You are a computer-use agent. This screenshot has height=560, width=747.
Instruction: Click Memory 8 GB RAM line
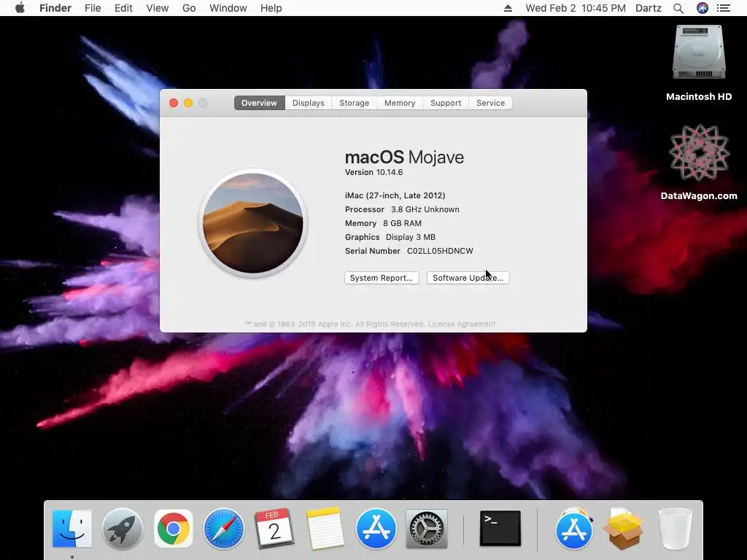tap(383, 223)
